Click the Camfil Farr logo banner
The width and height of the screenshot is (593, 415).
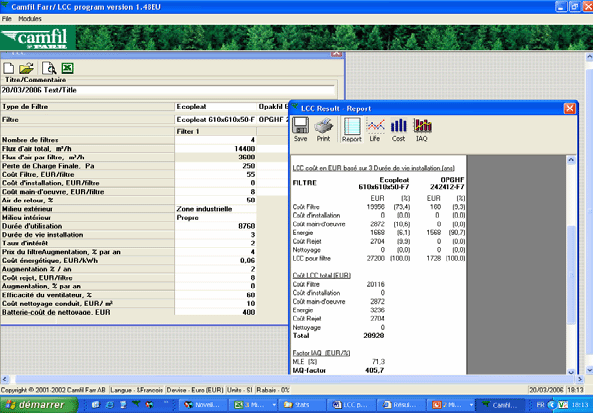[38, 38]
